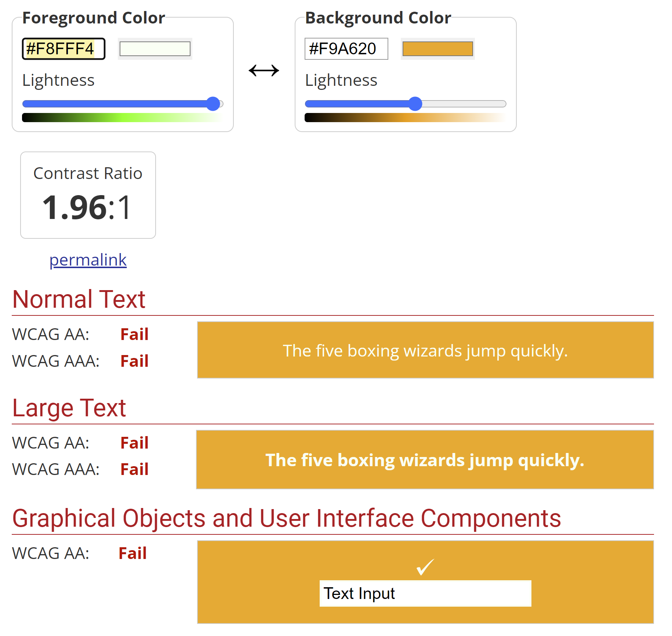Click the Text Input sample field
The width and height of the screenshot is (672, 636).
tap(425, 593)
